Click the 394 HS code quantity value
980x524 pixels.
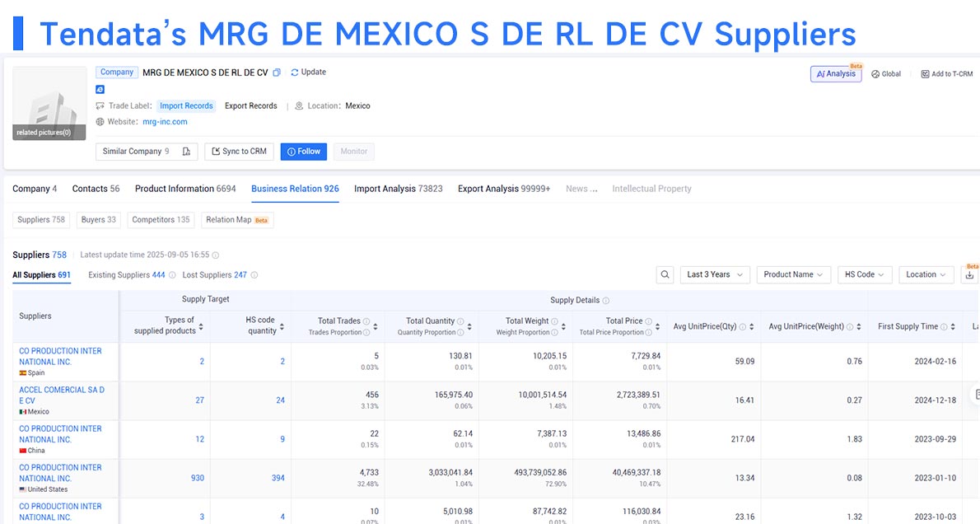[278, 478]
